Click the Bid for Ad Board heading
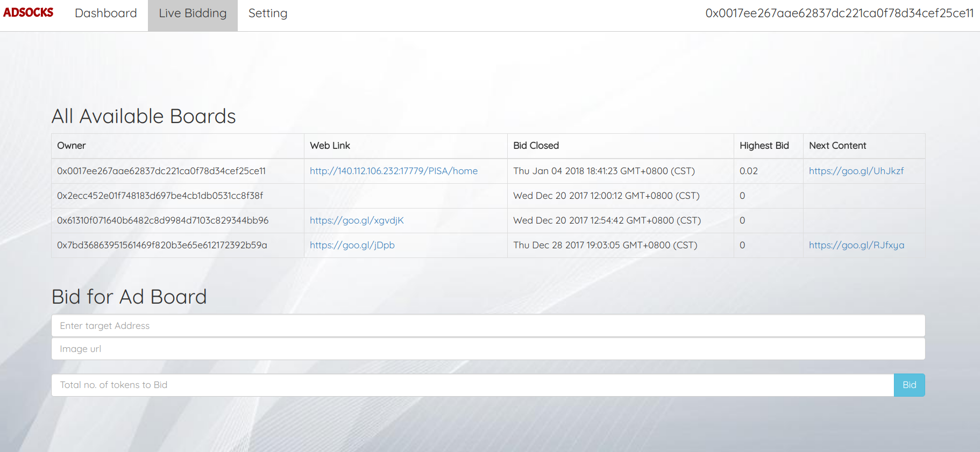Screen dimensions: 980x452 click(x=129, y=297)
